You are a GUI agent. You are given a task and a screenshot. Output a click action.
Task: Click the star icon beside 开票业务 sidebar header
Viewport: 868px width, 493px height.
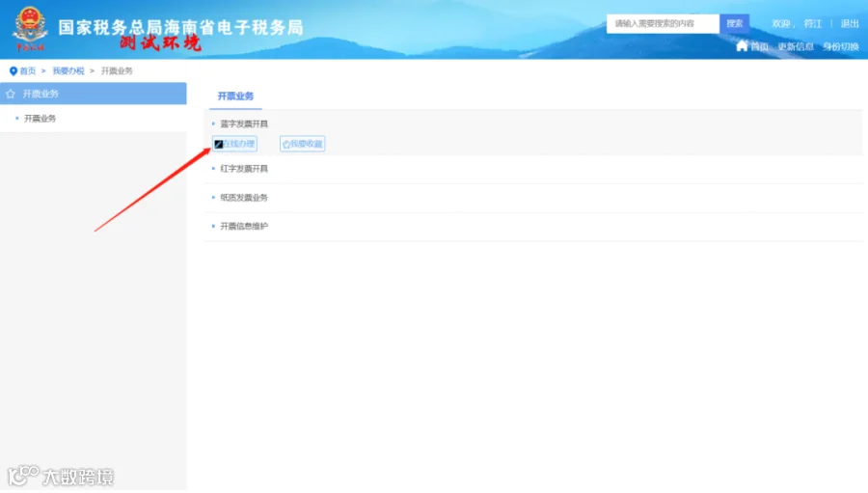[x=11, y=94]
